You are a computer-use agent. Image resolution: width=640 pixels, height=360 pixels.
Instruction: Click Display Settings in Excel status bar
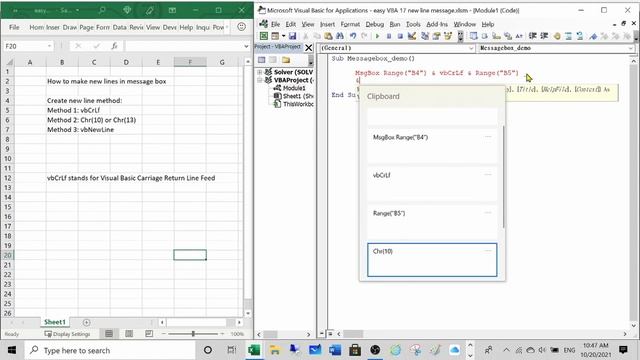pos(67,334)
